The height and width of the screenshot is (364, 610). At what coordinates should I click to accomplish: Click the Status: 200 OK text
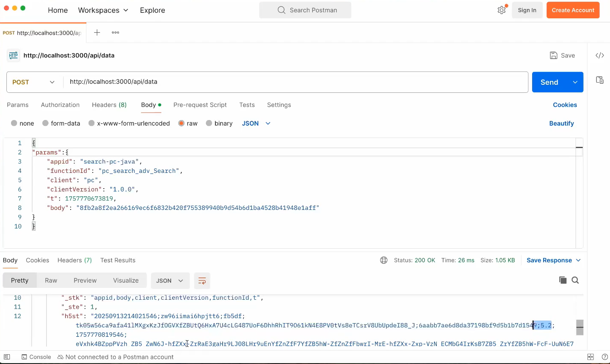[415, 260]
